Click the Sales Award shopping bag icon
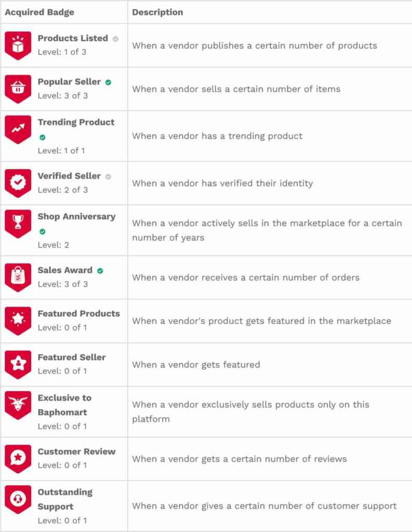 click(x=18, y=277)
